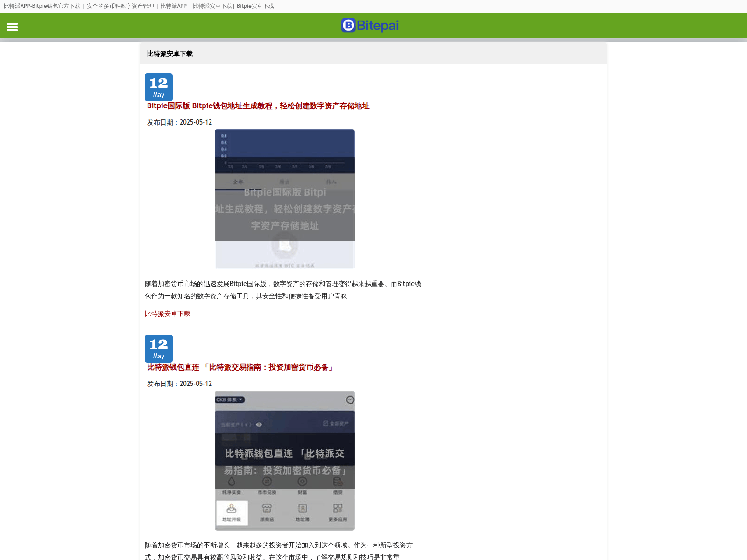Open article '比特派钱包直连 比特派交易指南' title link
The height and width of the screenshot is (560, 747).
click(241, 367)
